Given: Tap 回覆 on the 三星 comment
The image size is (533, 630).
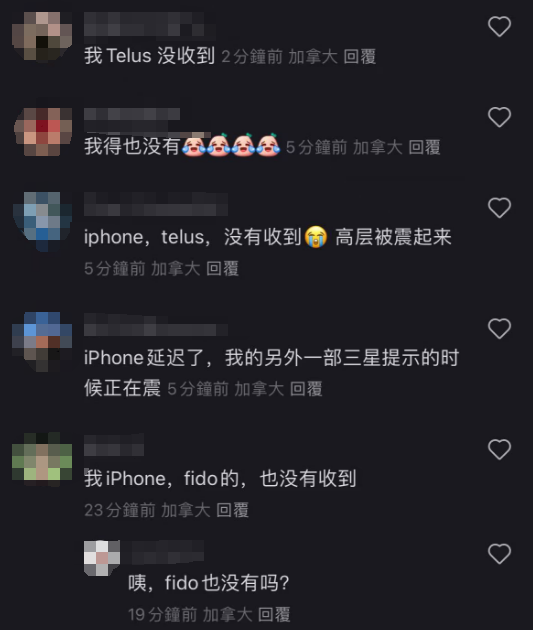Looking at the screenshot, I should tap(306, 389).
